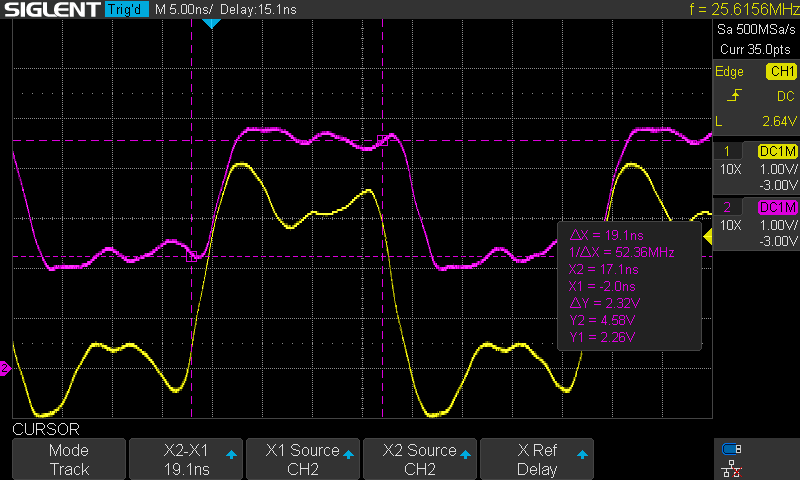The image size is (800, 480).
Task: Click the trigger level 2.64V readout
Action: click(x=778, y=121)
